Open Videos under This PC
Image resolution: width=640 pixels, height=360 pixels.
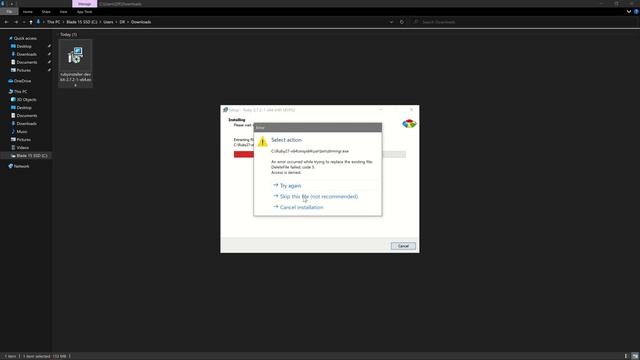(x=22, y=148)
